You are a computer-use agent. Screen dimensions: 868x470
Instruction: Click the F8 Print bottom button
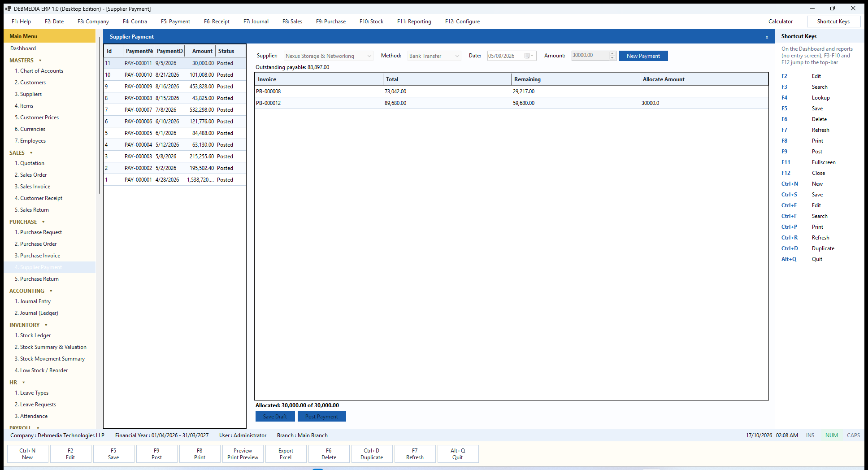pos(200,454)
